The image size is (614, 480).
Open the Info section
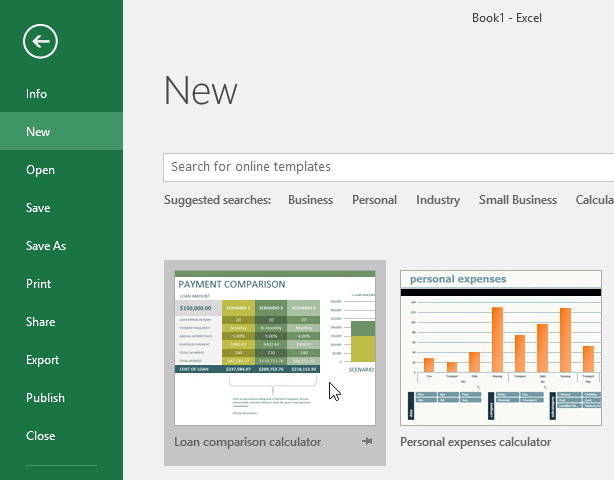[37, 94]
